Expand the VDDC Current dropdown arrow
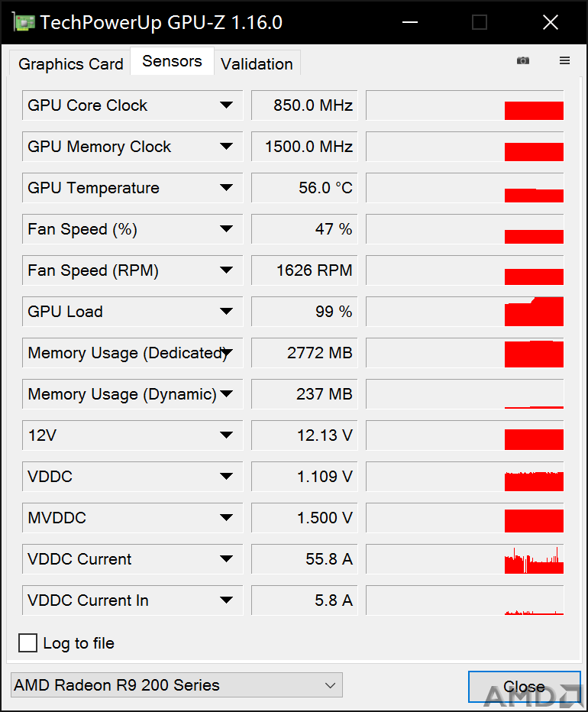The image size is (588, 712). pyautogui.click(x=226, y=558)
